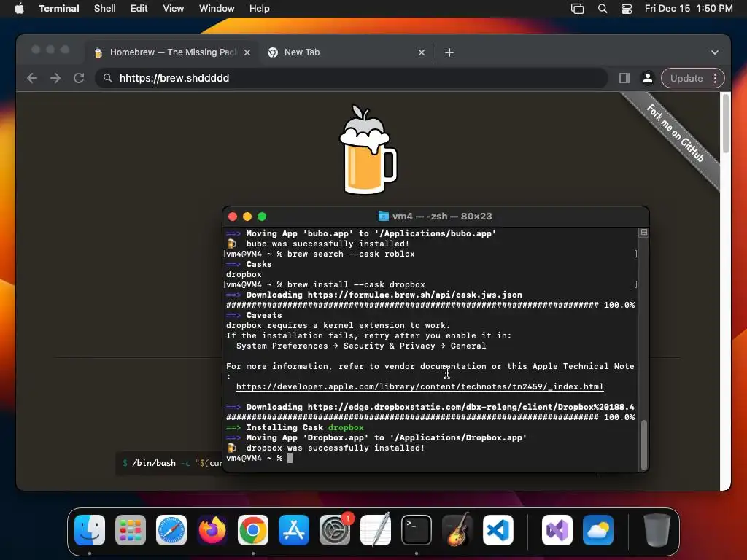Click 'dropbox was successfully installed!' line
The height and width of the screenshot is (560, 747).
click(335, 448)
